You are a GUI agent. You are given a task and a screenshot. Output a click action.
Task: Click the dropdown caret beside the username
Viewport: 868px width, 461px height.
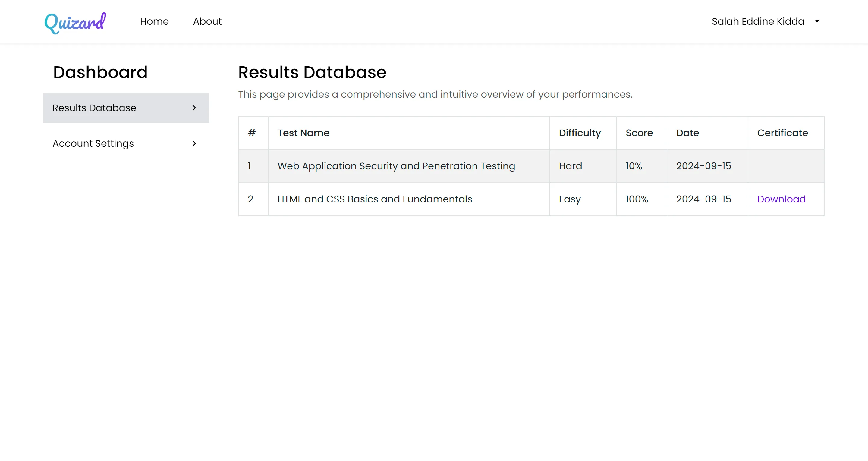click(x=817, y=21)
